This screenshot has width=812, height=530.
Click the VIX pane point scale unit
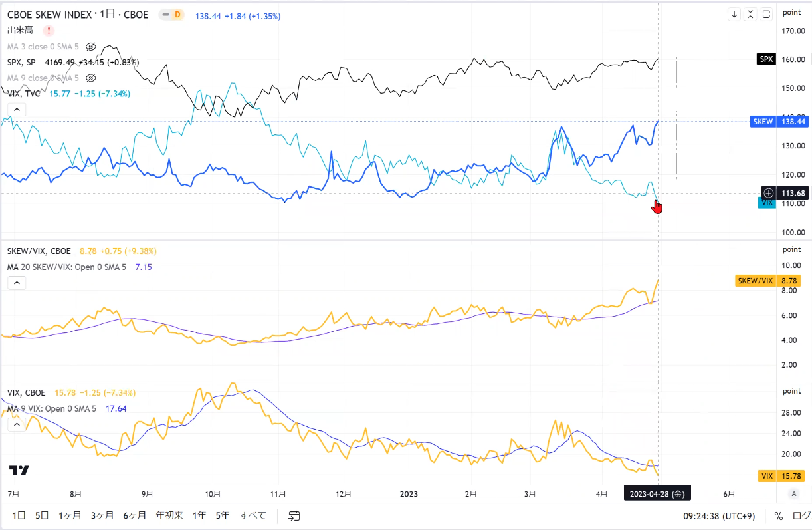pos(791,391)
